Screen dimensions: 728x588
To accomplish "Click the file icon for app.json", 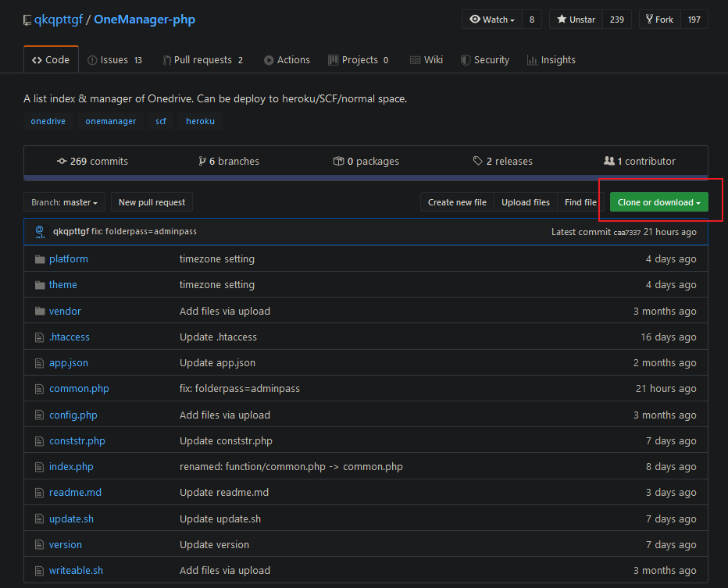I will click(x=40, y=363).
